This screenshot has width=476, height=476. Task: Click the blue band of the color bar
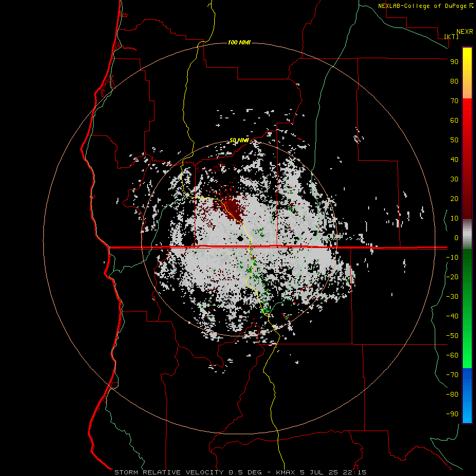tap(467, 396)
